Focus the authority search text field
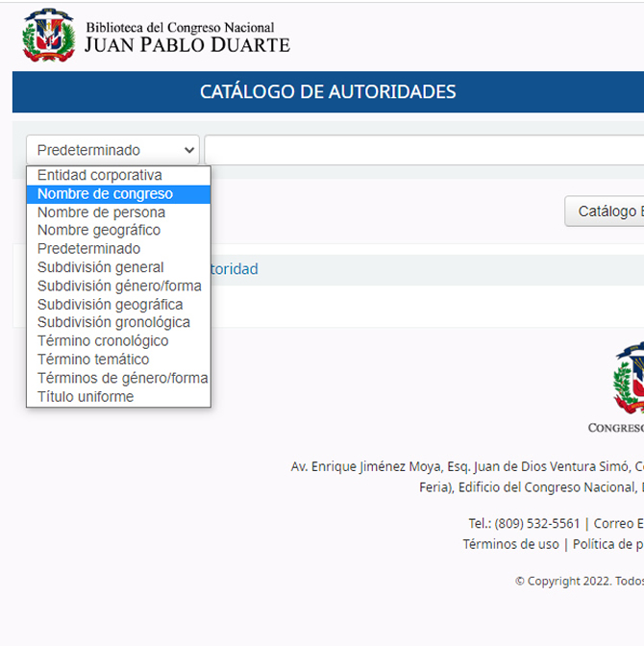The image size is (644, 647). [x=424, y=150]
